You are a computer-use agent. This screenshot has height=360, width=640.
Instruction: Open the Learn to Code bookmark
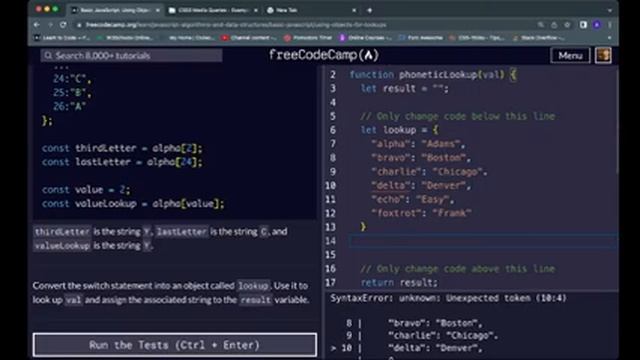[62, 38]
